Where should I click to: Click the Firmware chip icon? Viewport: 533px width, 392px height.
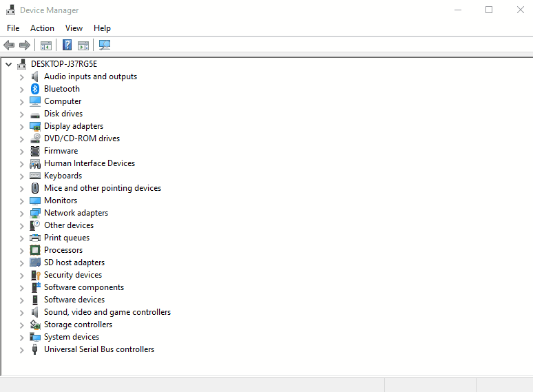pos(35,151)
